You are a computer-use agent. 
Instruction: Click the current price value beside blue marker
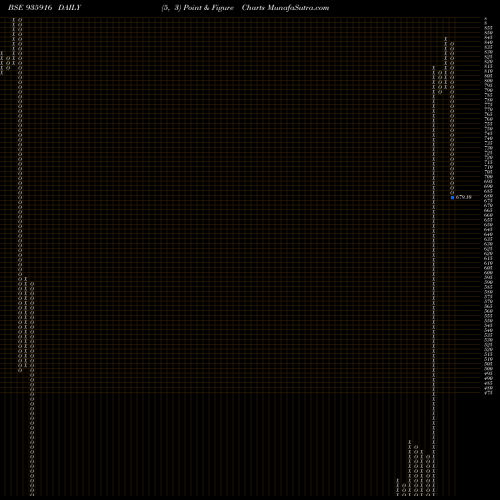[464, 197]
